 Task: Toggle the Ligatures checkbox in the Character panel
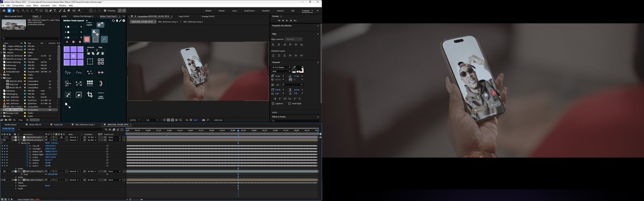tap(274, 103)
